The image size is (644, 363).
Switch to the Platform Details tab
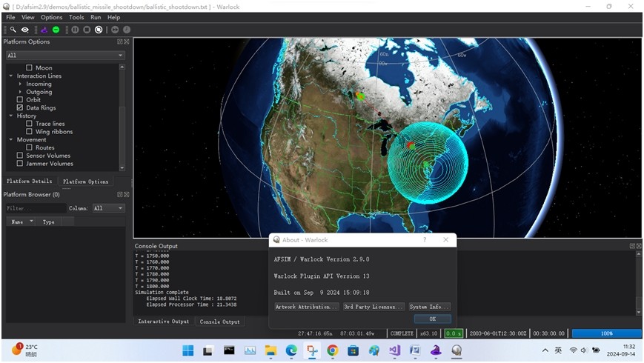30,181
